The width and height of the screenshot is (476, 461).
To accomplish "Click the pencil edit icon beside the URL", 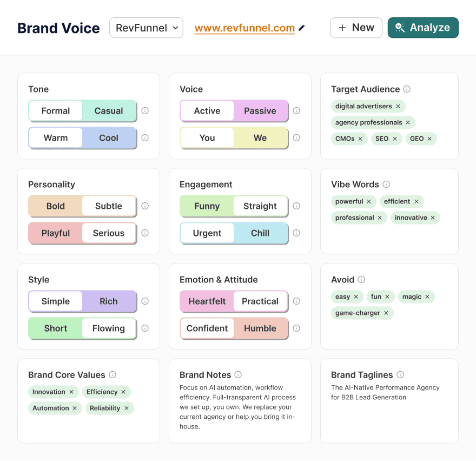I will tap(302, 28).
